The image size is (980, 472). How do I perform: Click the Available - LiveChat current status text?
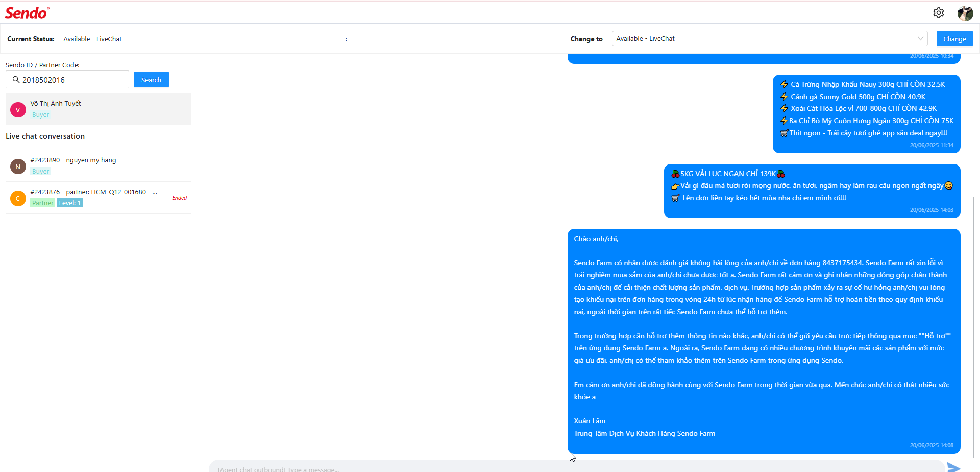click(x=92, y=39)
